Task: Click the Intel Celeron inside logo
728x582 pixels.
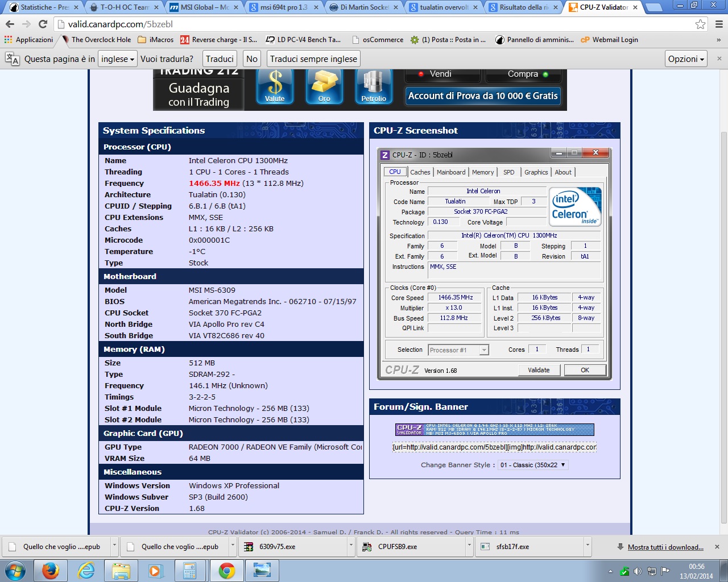Action: coord(575,206)
